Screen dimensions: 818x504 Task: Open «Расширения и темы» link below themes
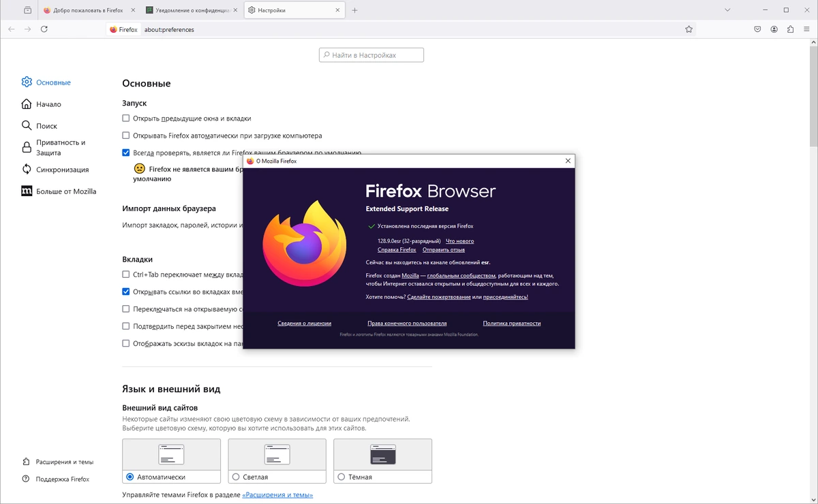coord(277,494)
